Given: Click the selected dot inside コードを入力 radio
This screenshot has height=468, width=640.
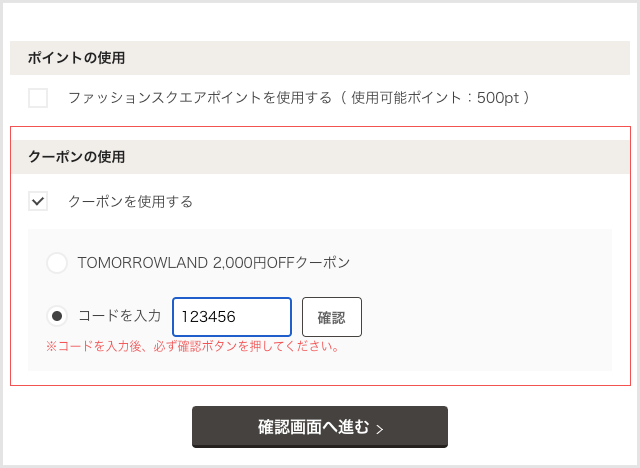Looking at the screenshot, I should click(x=57, y=316).
